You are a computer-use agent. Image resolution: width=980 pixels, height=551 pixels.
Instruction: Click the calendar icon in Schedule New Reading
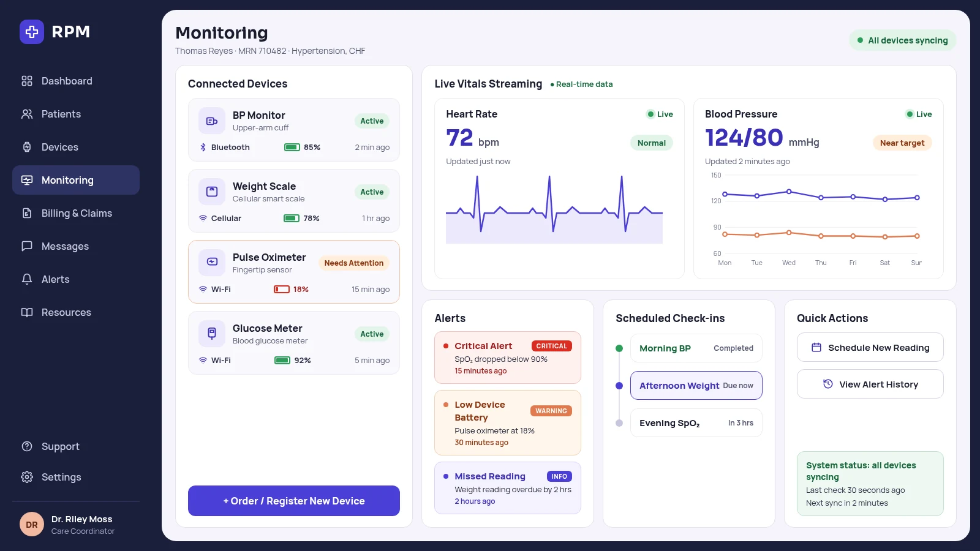816,348
